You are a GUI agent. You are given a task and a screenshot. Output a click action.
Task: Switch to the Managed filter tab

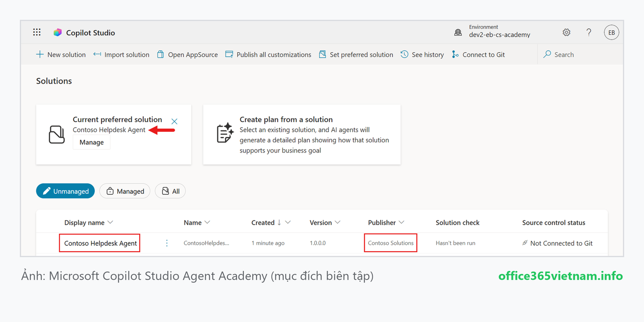tap(125, 191)
